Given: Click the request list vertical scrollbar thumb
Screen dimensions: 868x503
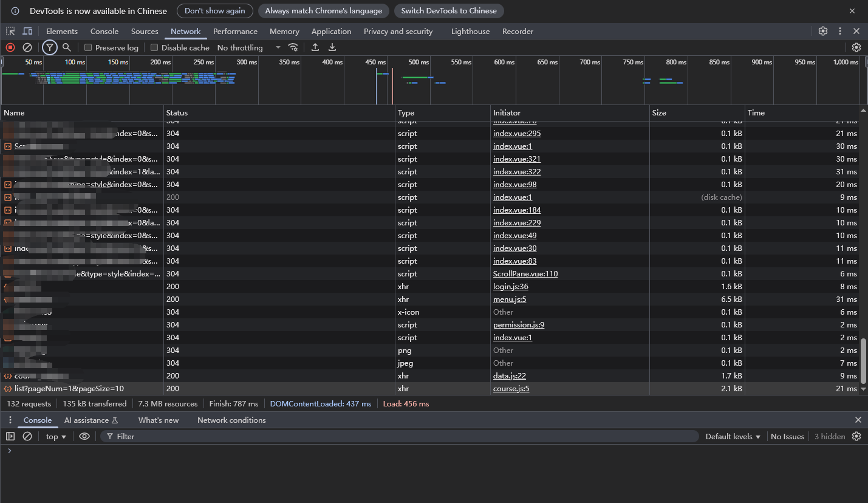Looking at the screenshot, I should click(x=864, y=361).
